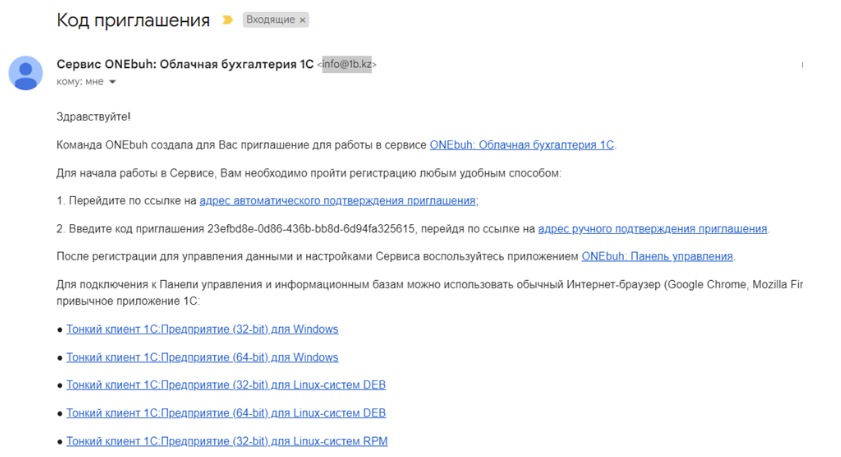Open the sender avatar icon
Screen dimensions: 841x457
pyautogui.click(x=25, y=72)
